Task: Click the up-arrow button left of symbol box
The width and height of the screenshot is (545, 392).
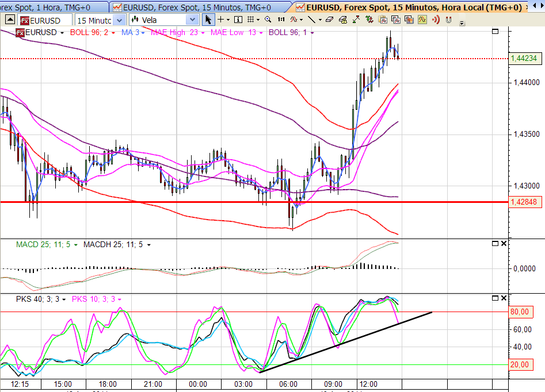Action: (10, 20)
